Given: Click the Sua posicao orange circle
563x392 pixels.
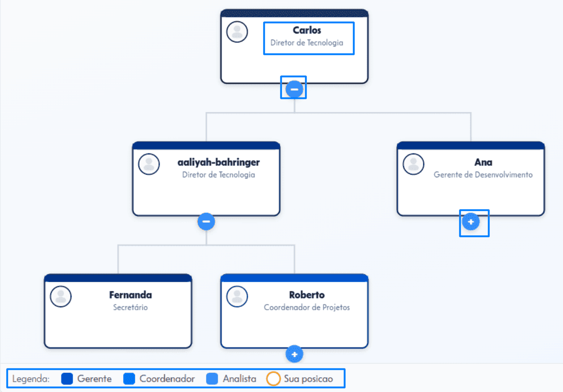Looking at the screenshot, I should [x=273, y=379].
